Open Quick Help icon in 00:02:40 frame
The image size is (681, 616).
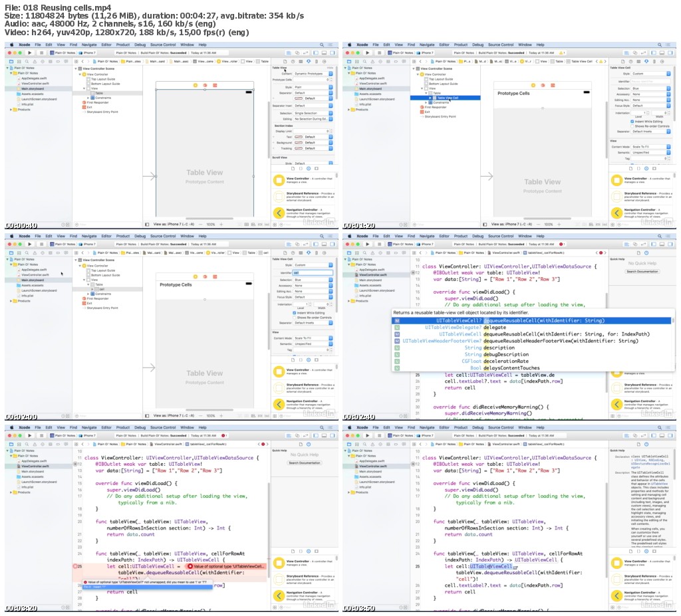coord(646,253)
